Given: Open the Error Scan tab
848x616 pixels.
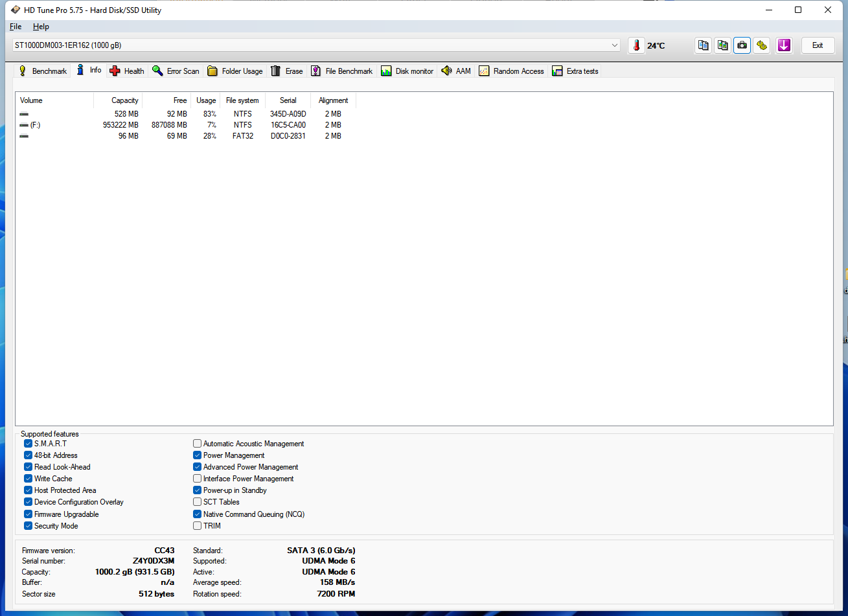Looking at the screenshot, I should tap(176, 71).
